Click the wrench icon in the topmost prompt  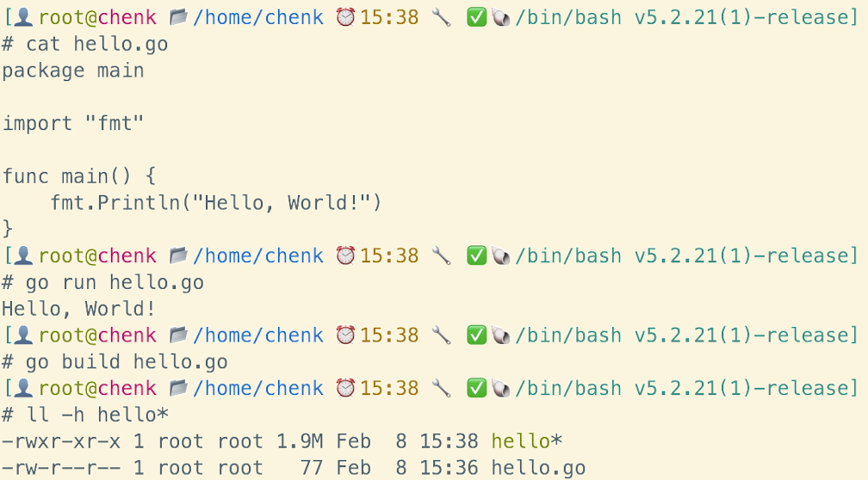coord(441,17)
